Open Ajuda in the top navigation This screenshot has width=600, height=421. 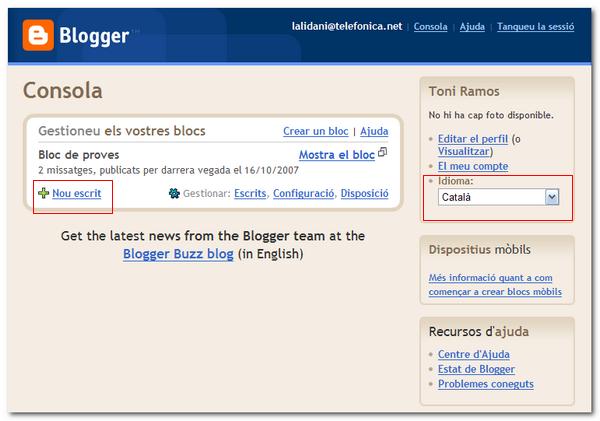tap(473, 27)
